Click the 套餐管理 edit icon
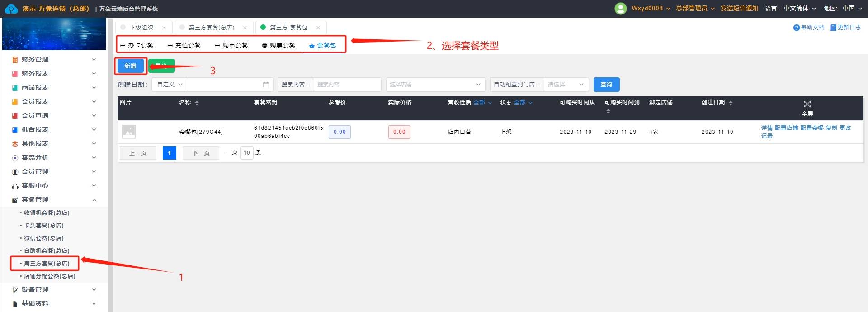The width and height of the screenshot is (868, 312). click(x=15, y=200)
